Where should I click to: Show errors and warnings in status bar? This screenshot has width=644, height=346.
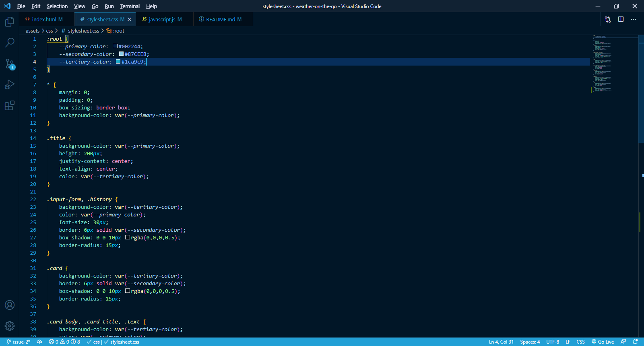click(64, 342)
